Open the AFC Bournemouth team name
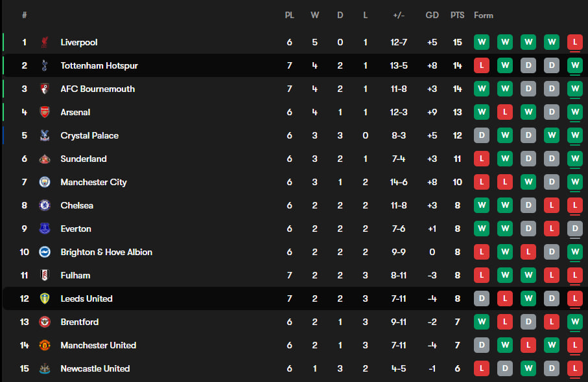The image size is (588, 382). 97,89
